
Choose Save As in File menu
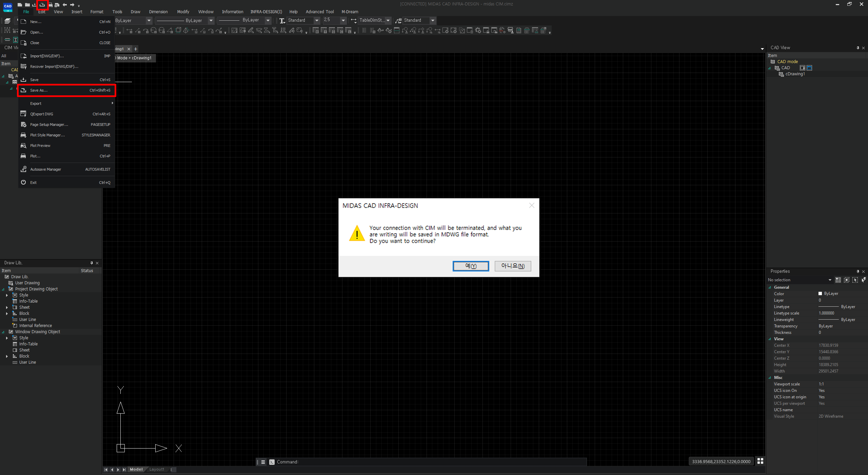coord(66,90)
